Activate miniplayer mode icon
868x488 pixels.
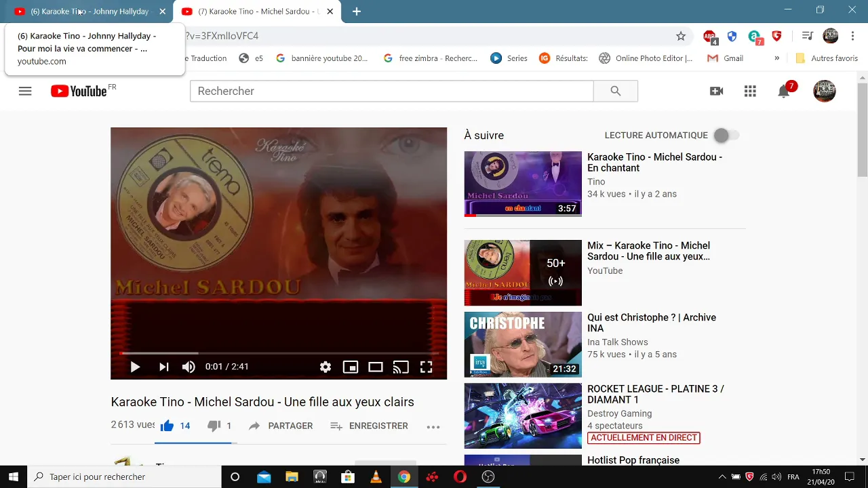(351, 367)
